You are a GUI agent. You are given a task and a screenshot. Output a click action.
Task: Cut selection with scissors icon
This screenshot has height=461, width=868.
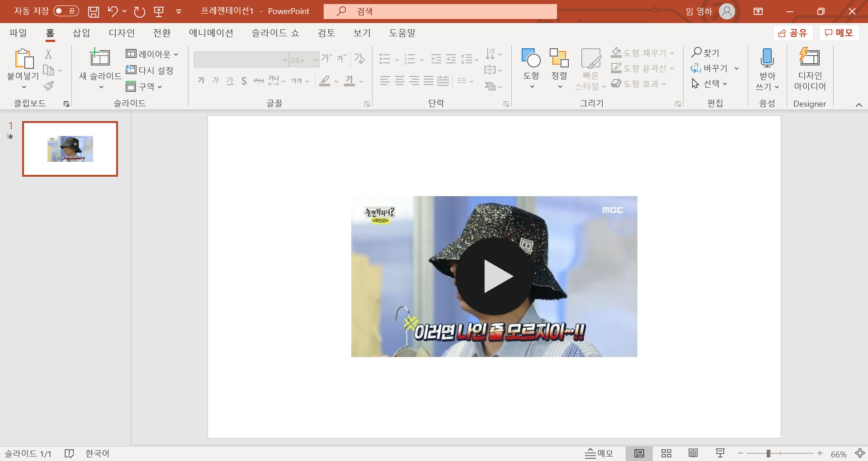[x=48, y=54]
